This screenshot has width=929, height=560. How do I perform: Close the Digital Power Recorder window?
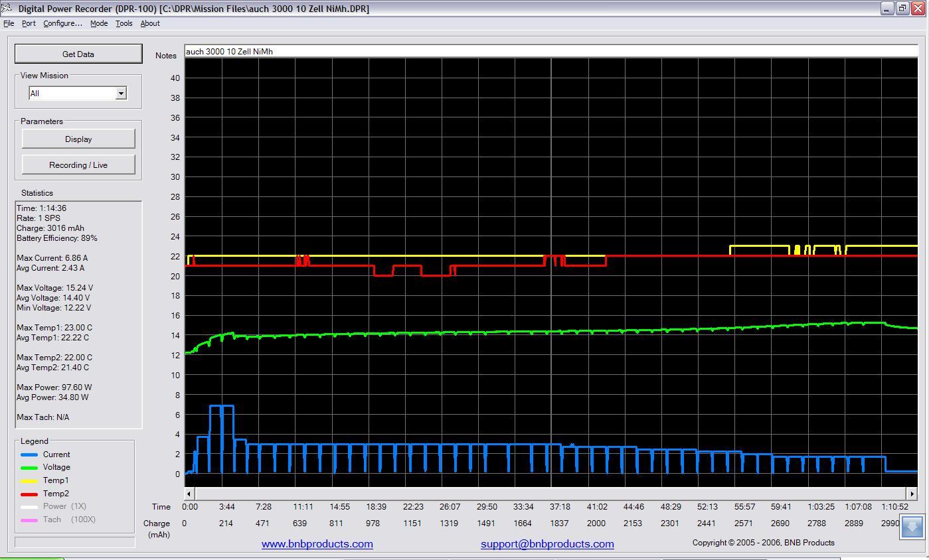click(x=918, y=9)
